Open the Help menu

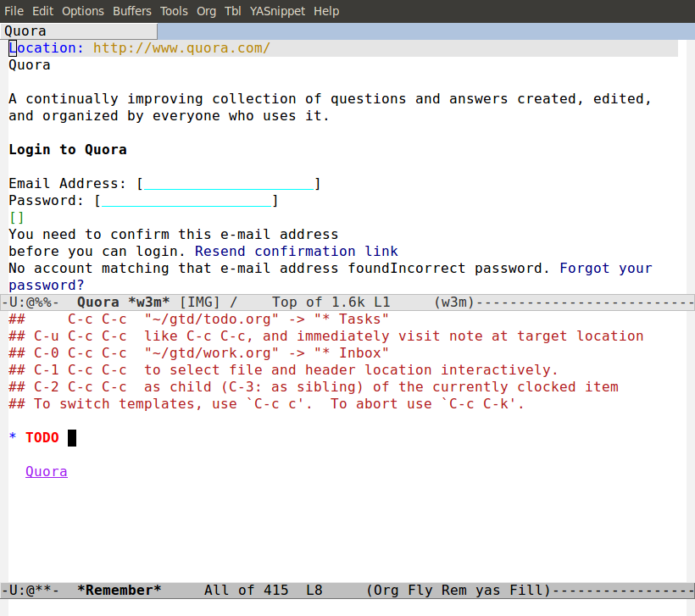(x=326, y=11)
